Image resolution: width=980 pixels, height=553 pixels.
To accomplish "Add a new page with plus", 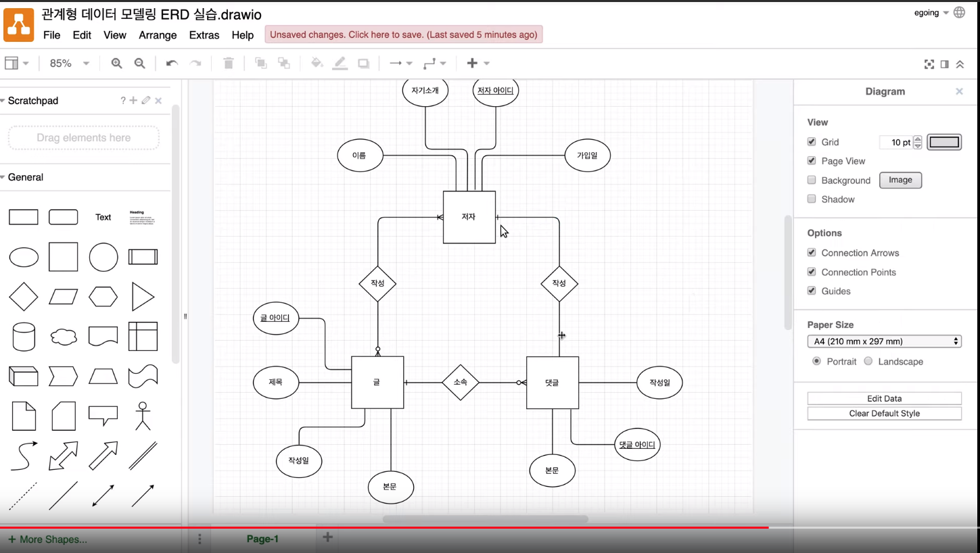I will point(327,537).
